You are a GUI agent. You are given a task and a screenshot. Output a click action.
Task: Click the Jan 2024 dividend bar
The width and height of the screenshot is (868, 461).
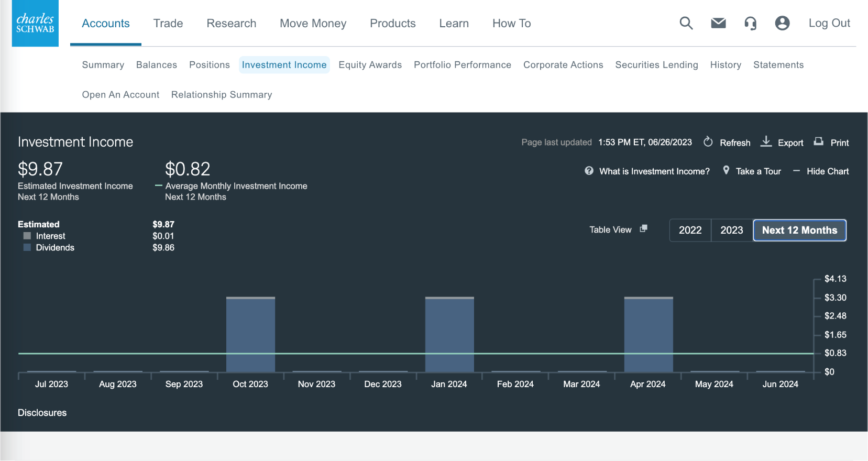point(449,336)
